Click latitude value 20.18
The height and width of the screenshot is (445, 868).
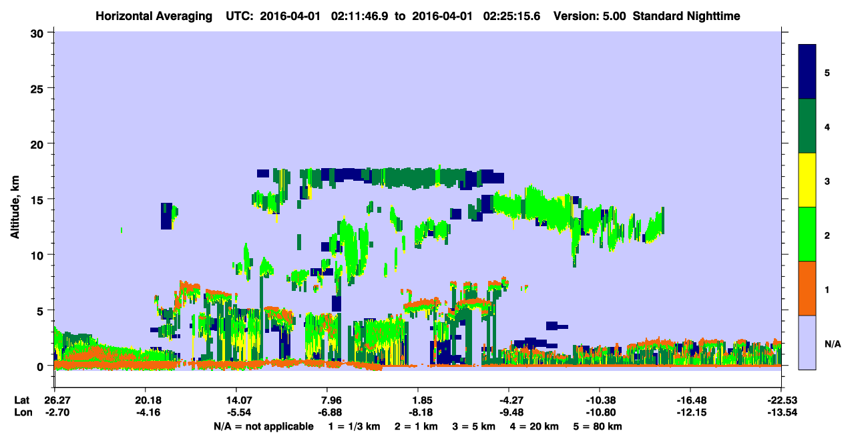pos(145,400)
